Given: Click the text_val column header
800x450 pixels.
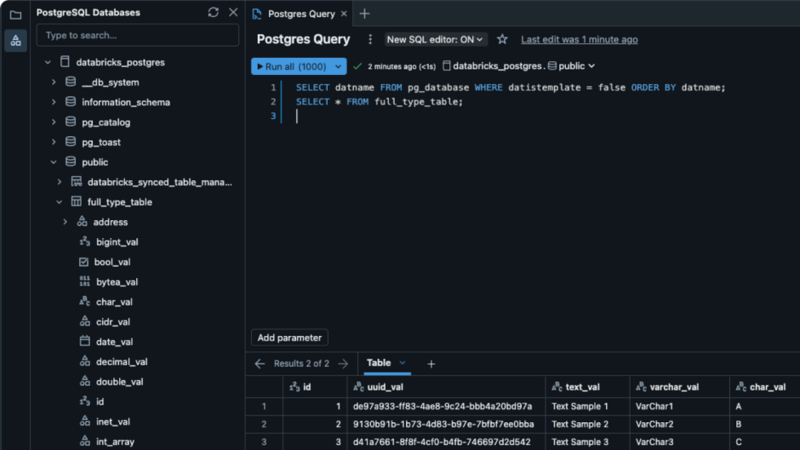Looking at the screenshot, I should 587,387.
